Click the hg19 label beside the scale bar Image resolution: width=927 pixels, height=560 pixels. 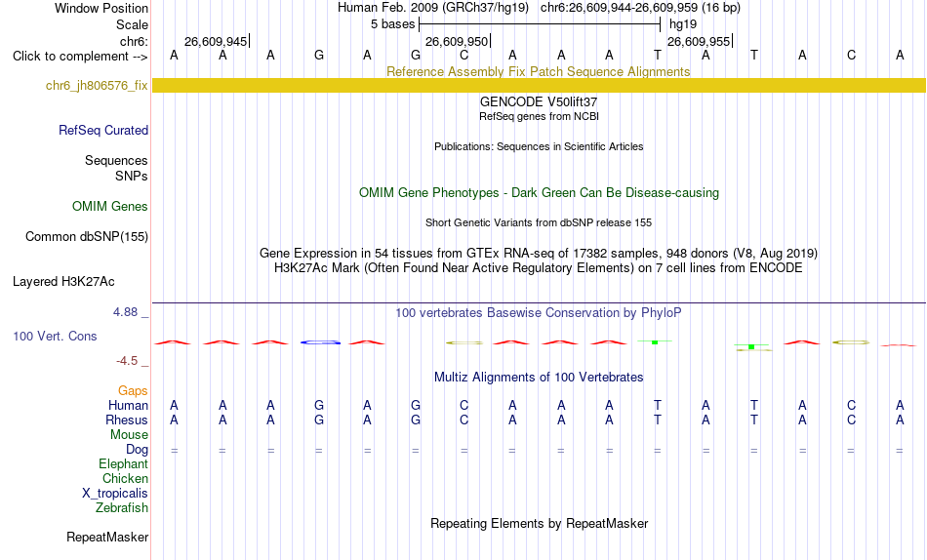click(x=683, y=24)
